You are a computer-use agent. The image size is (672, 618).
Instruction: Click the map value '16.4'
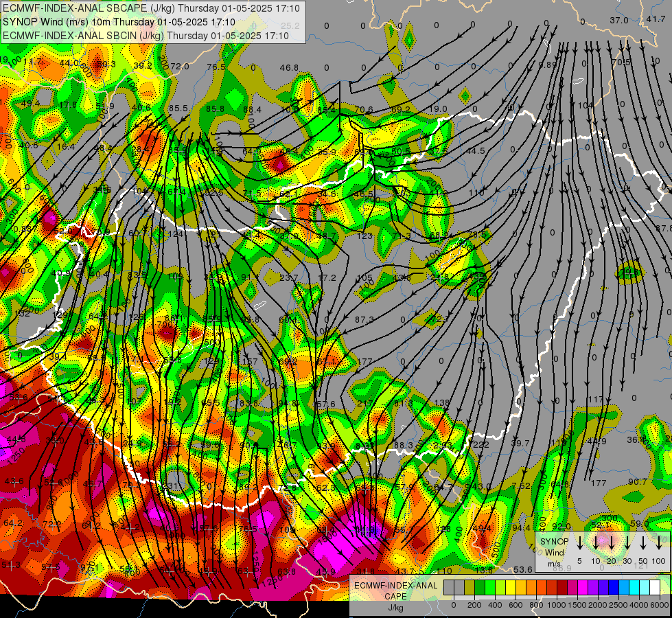click(66, 147)
